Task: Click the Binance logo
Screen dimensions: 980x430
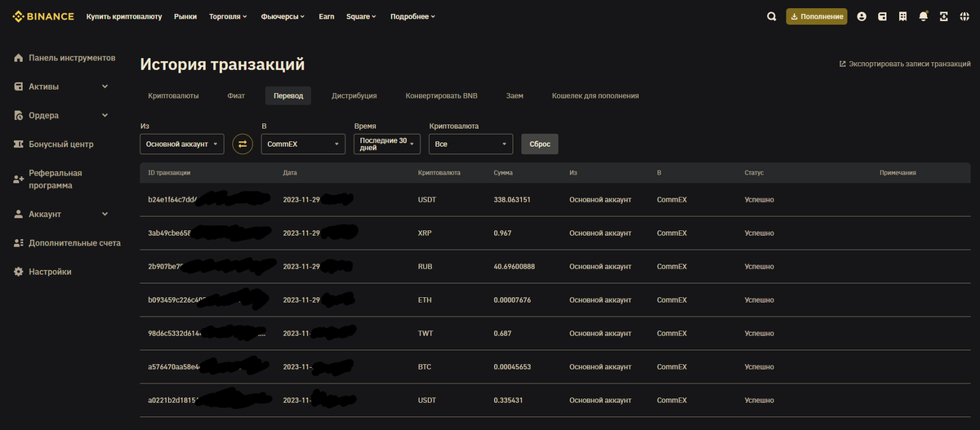Action: click(42, 16)
